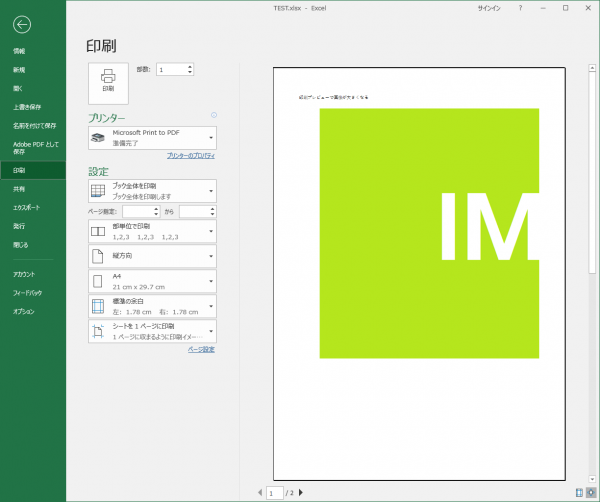Image resolution: width=600 pixels, height=502 pixels.
Task: Decrease the number of copies with down arrow
Action: tap(190, 72)
